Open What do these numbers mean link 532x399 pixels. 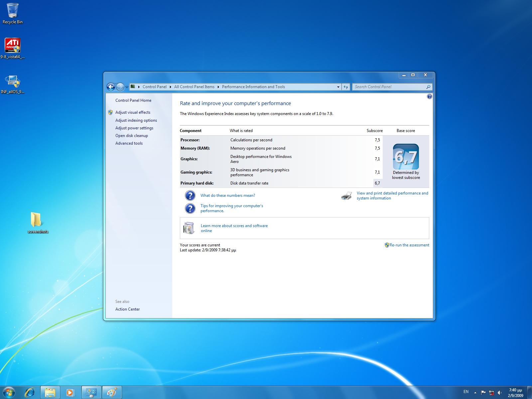pos(228,196)
